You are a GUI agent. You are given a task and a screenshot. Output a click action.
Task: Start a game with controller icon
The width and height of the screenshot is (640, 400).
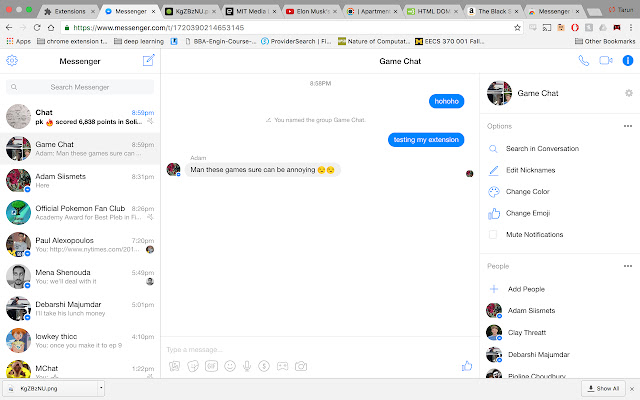click(282, 366)
